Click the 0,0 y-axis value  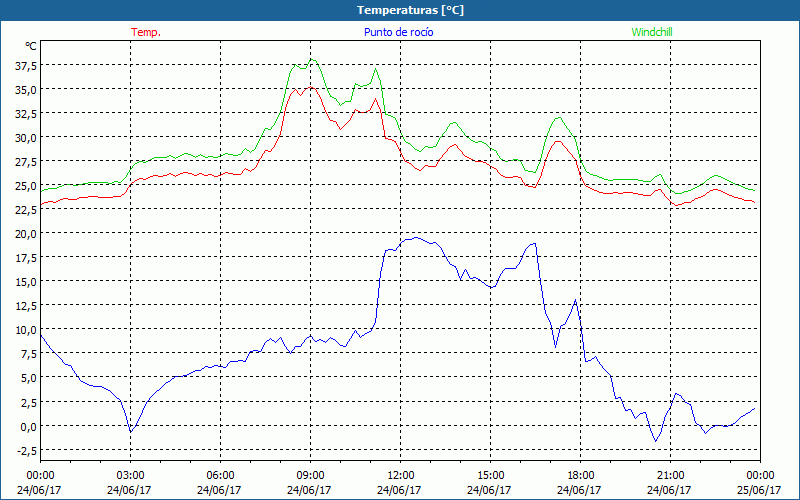pos(29,426)
